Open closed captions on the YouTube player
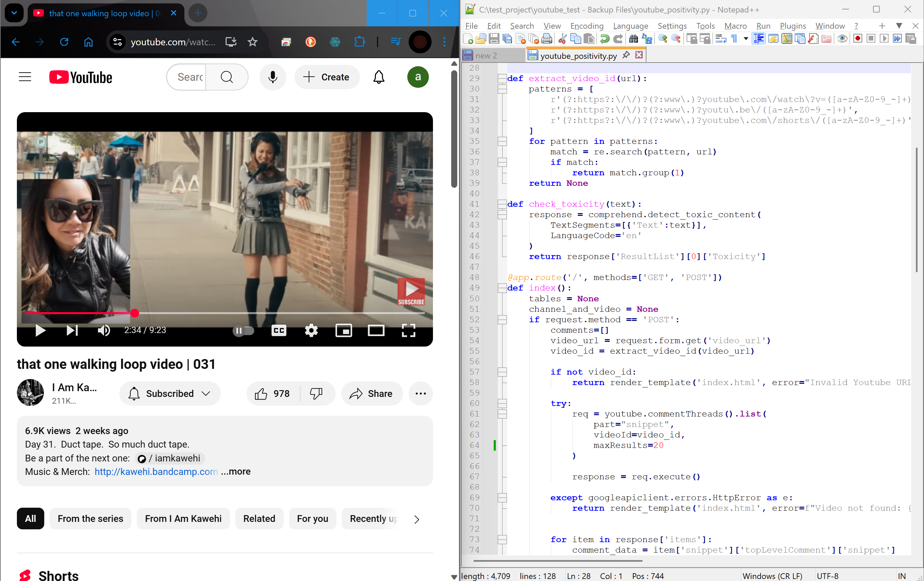Image resolution: width=924 pixels, height=581 pixels. [x=279, y=330]
